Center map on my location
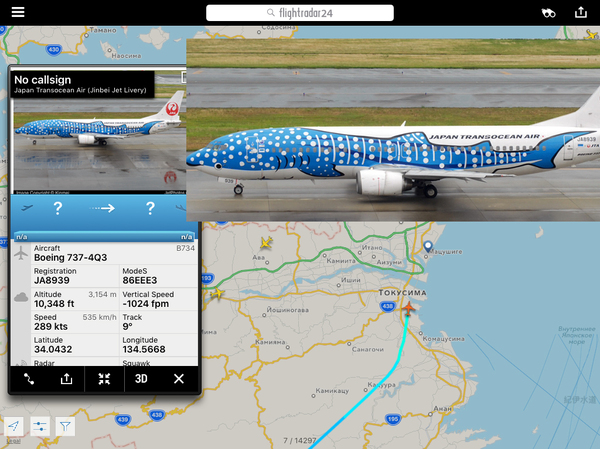 point(13,426)
